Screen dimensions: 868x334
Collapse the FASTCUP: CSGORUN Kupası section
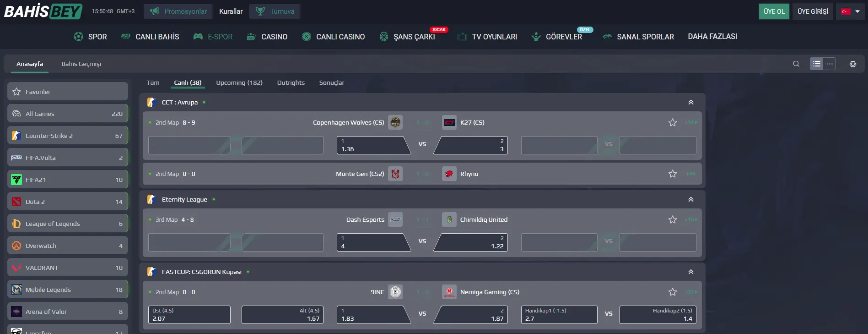point(691,272)
